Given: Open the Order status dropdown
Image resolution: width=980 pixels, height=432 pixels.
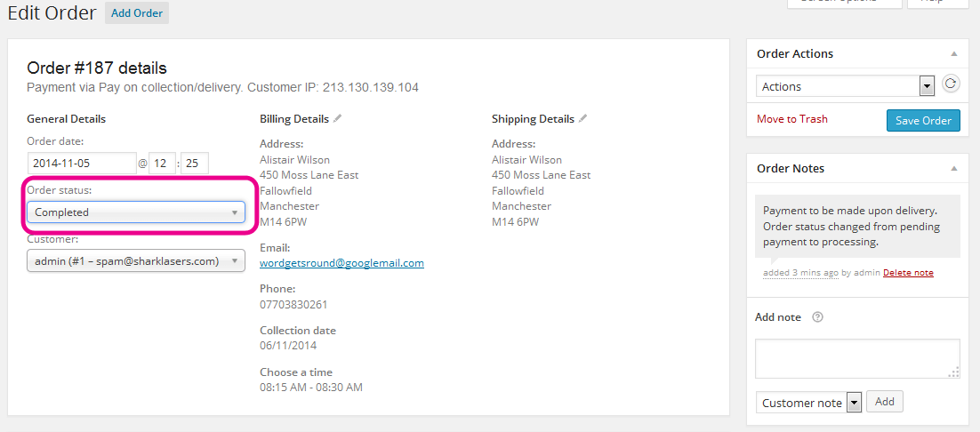Looking at the screenshot, I should [136, 212].
